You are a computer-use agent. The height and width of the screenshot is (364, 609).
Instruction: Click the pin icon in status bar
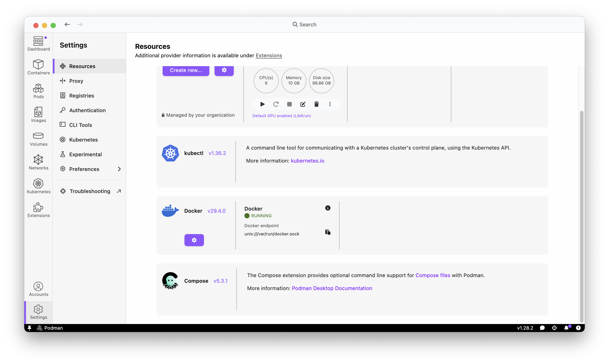(29, 328)
